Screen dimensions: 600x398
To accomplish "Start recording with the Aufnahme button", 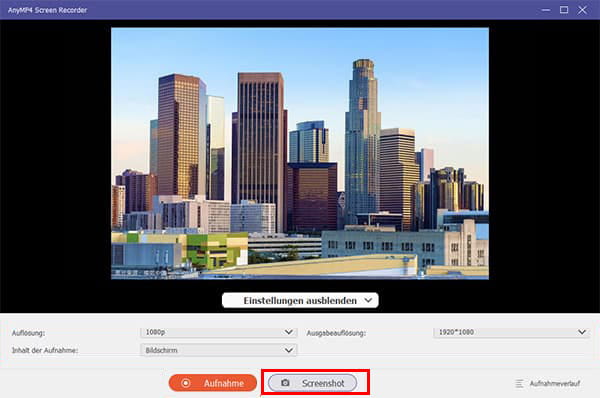I will 213,383.
